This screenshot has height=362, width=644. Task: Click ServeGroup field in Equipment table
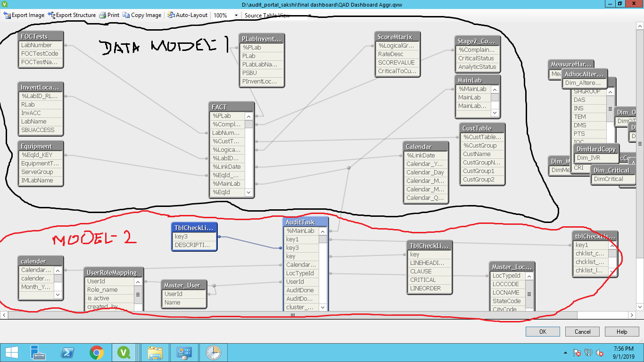point(41,172)
